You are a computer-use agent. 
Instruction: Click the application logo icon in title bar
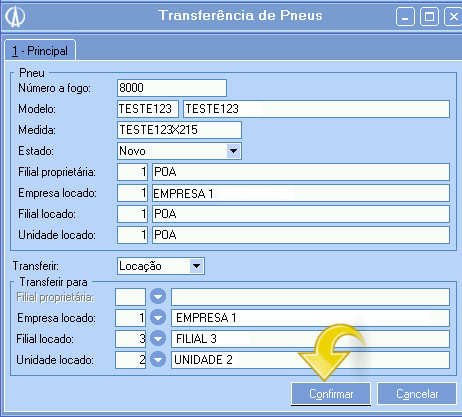coord(15,17)
